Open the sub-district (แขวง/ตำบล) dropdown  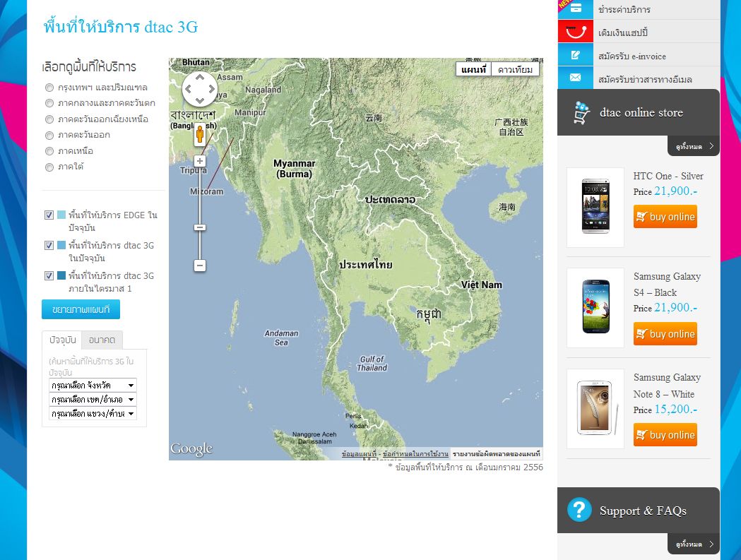(93, 414)
